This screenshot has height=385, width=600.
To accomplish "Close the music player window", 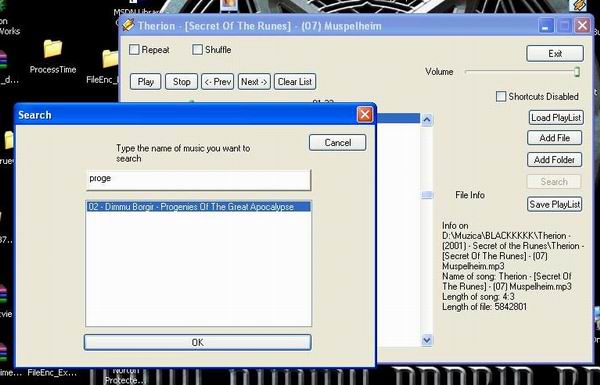I will pos(582,26).
